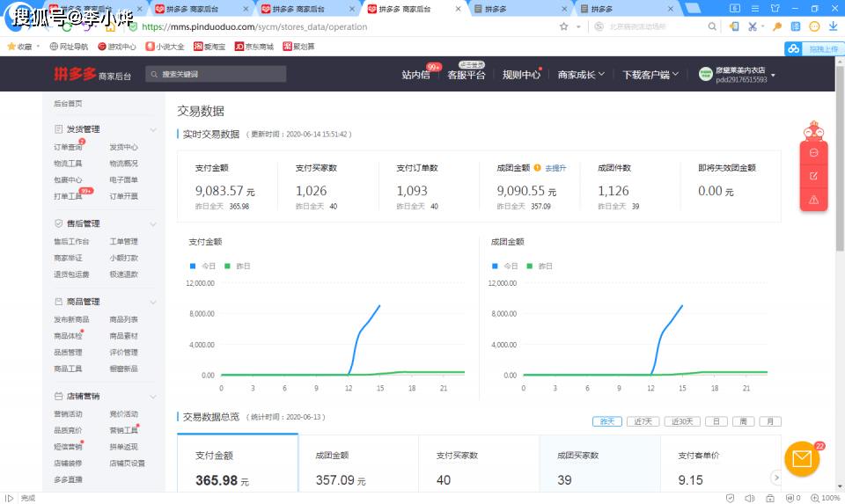Open 聚划算 bookmark
845x504 pixels.
pyautogui.click(x=298, y=47)
